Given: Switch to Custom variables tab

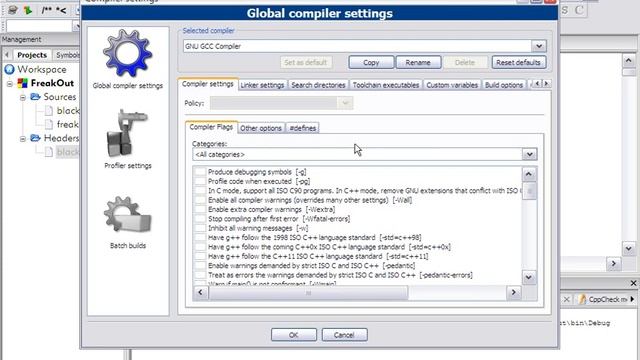Looking at the screenshot, I should point(452,85).
